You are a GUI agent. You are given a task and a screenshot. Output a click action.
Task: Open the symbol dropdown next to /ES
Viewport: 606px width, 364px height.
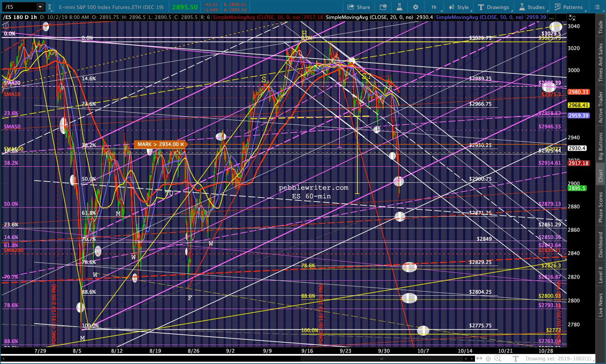coord(40,7)
